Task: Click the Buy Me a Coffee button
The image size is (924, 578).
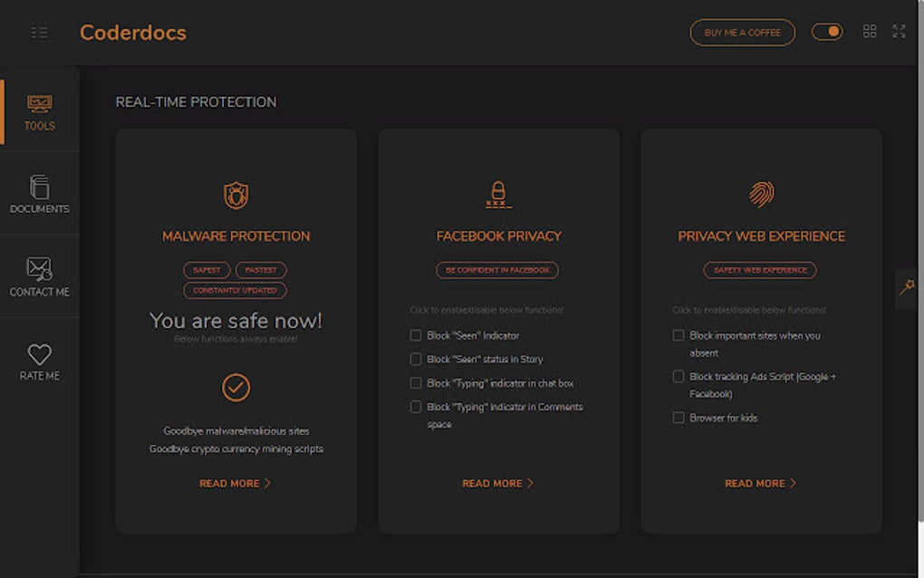Action: (x=742, y=33)
